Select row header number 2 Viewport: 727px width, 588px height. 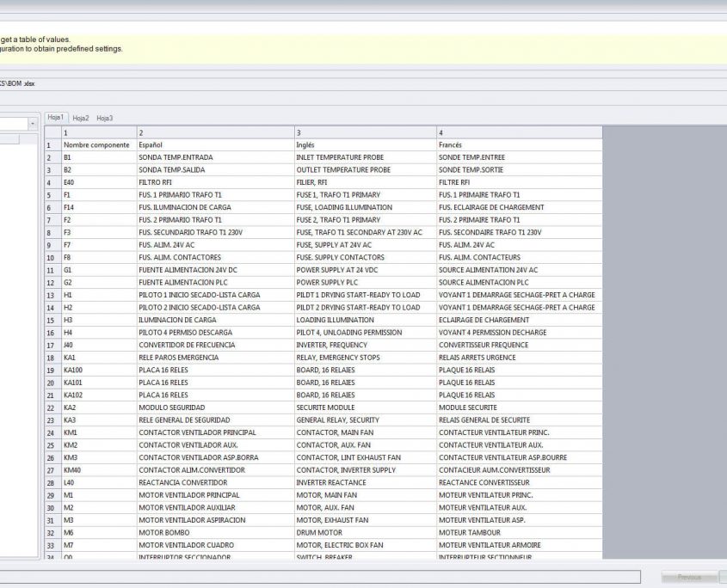coord(52,157)
